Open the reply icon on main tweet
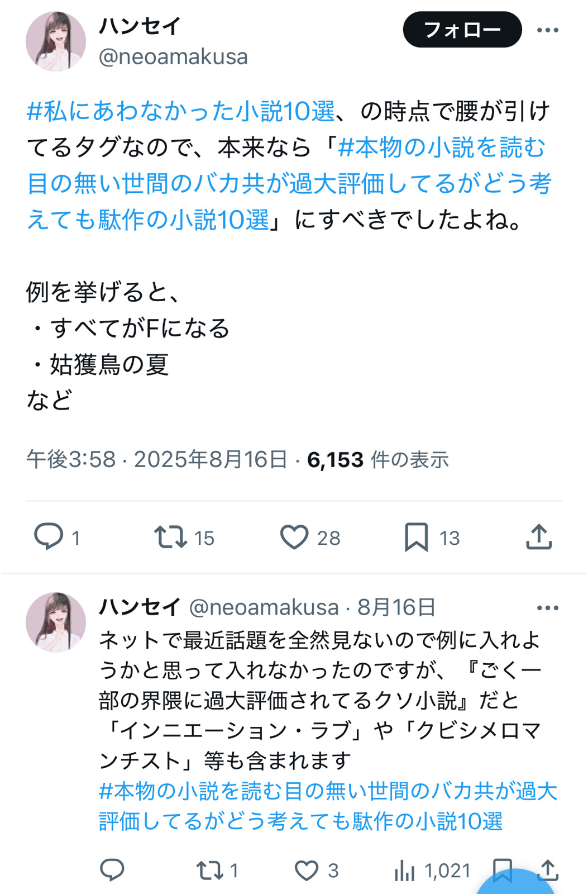Viewport: 588px width, 894px height. [x=49, y=537]
